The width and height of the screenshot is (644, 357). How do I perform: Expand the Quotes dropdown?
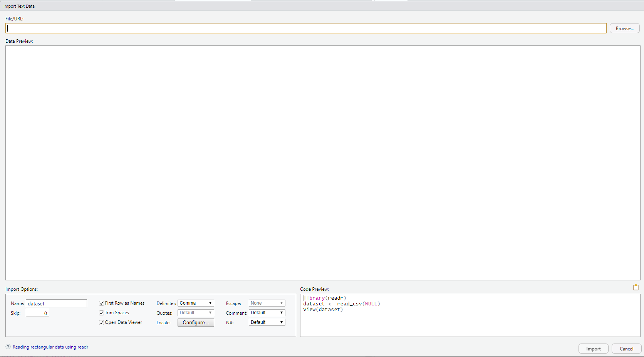[196, 313]
